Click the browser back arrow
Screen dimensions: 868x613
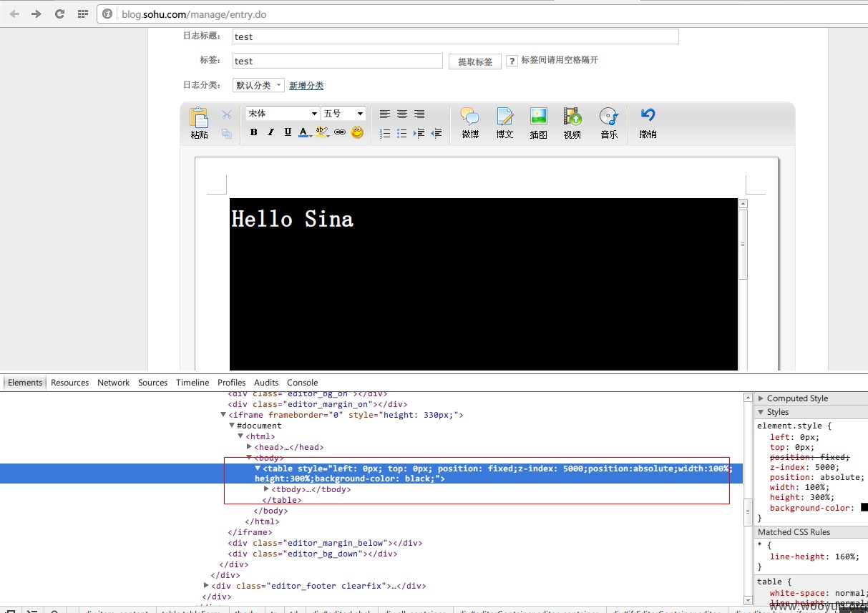(14, 14)
